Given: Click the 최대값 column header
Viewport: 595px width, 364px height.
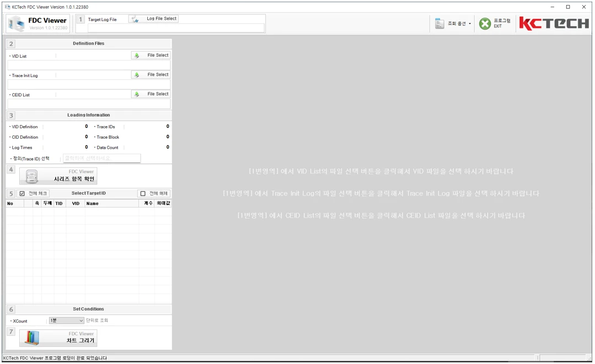Looking at the screenshot, I should (x=163, y=203).
